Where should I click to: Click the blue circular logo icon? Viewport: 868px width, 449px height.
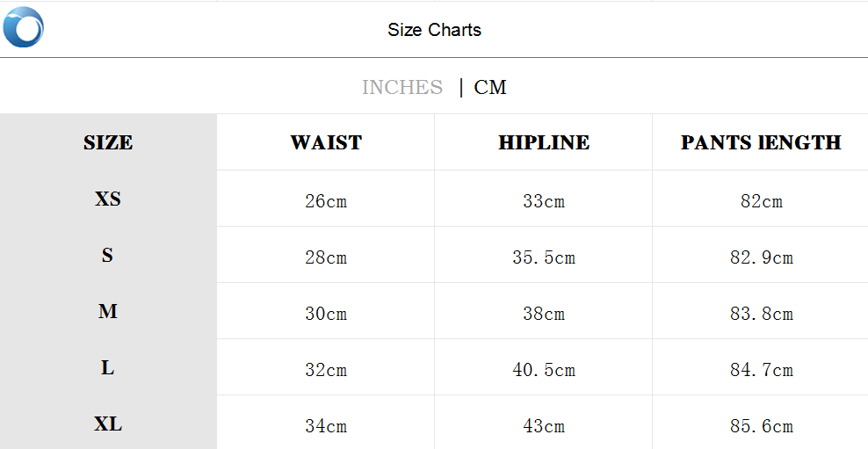point(23,27)
